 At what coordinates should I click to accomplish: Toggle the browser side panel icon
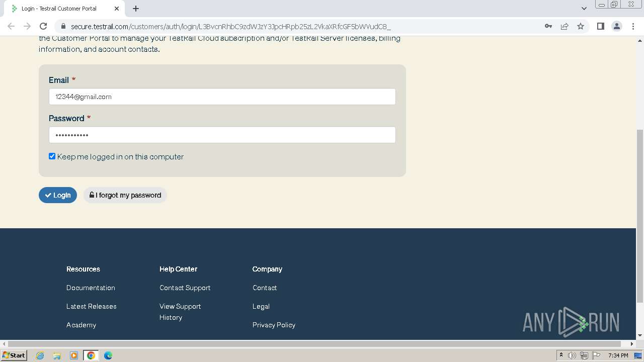pyautogui.click(x=600, y=26)
